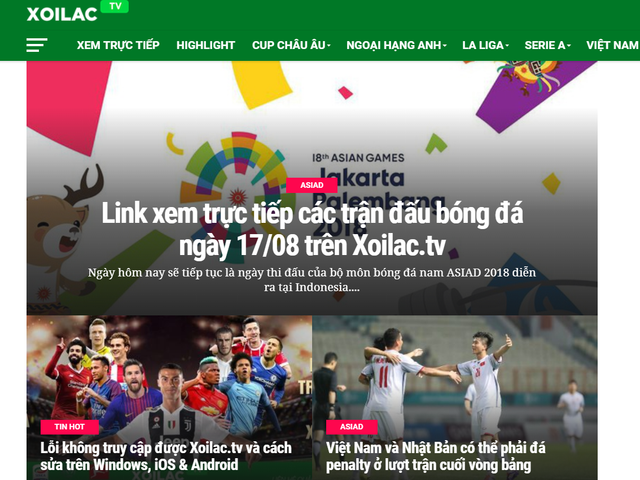This screenshot has width=640, height=480.
Task: Go to the HIGHLIGHT section
Action: (x=206, y=45)
